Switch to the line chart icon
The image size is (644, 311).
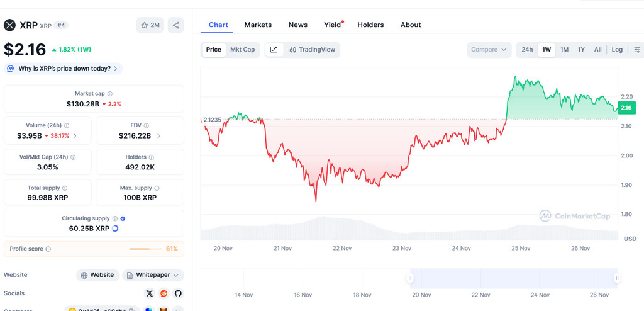coord(274,50)
